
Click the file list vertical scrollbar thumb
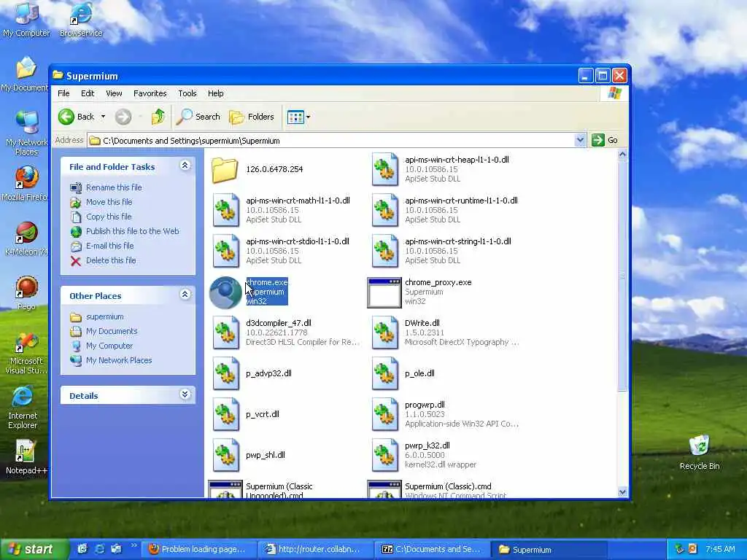622,276
